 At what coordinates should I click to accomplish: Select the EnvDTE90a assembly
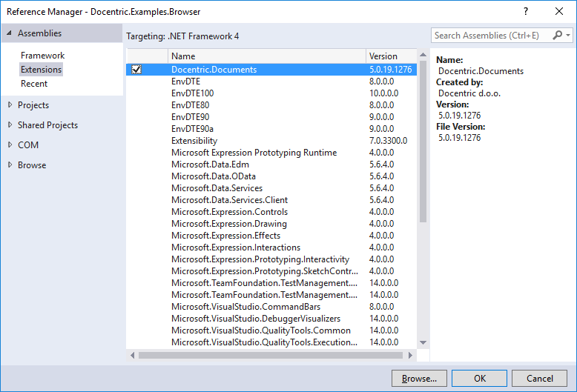[271, 129]
